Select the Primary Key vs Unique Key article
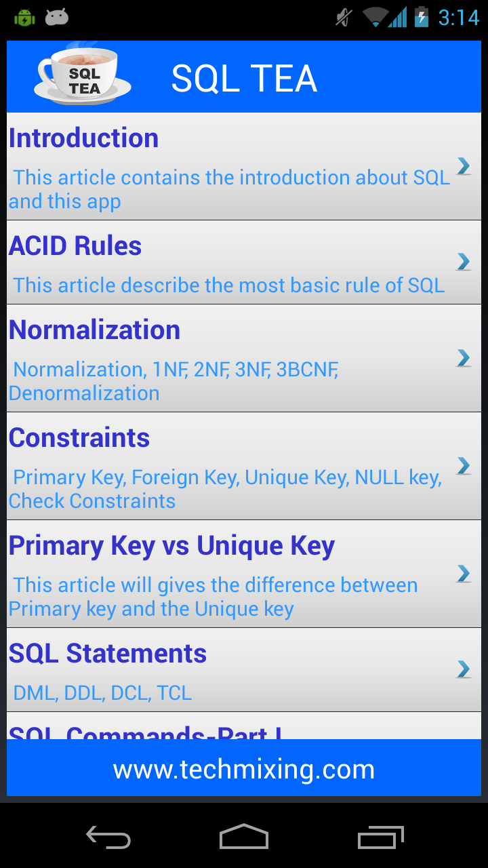This screenshot has height=868, width=488. point(230,574)
